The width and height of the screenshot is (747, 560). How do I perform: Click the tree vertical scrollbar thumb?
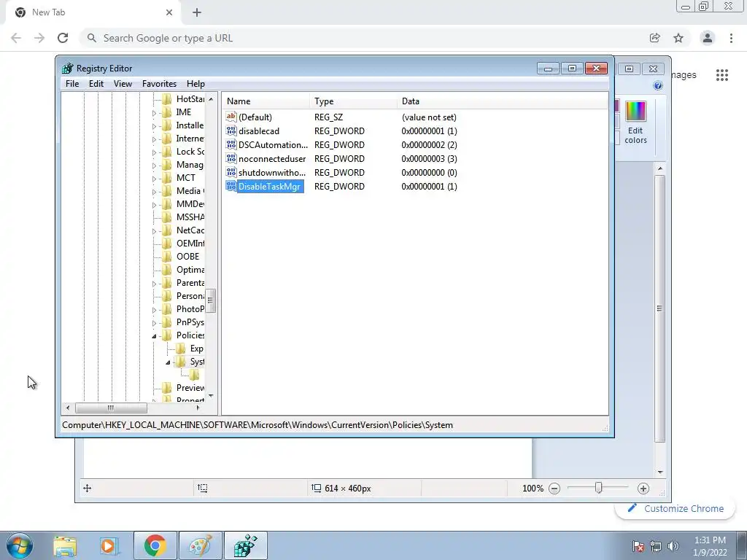211,300
